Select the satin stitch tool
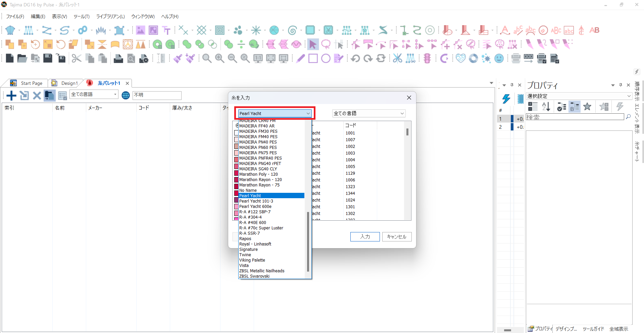 pyautogui.click(x=29, y=30)
